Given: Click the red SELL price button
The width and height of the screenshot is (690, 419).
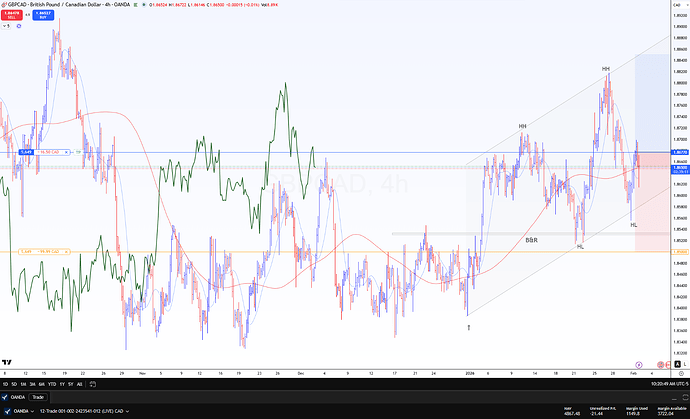Looking at the screenshot, I should 11,15.
